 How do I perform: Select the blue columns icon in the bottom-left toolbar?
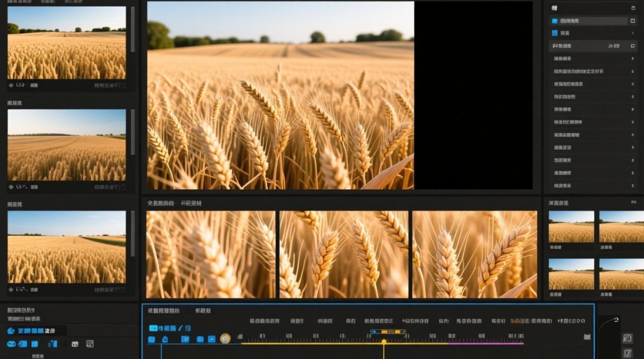coord(53,344)
